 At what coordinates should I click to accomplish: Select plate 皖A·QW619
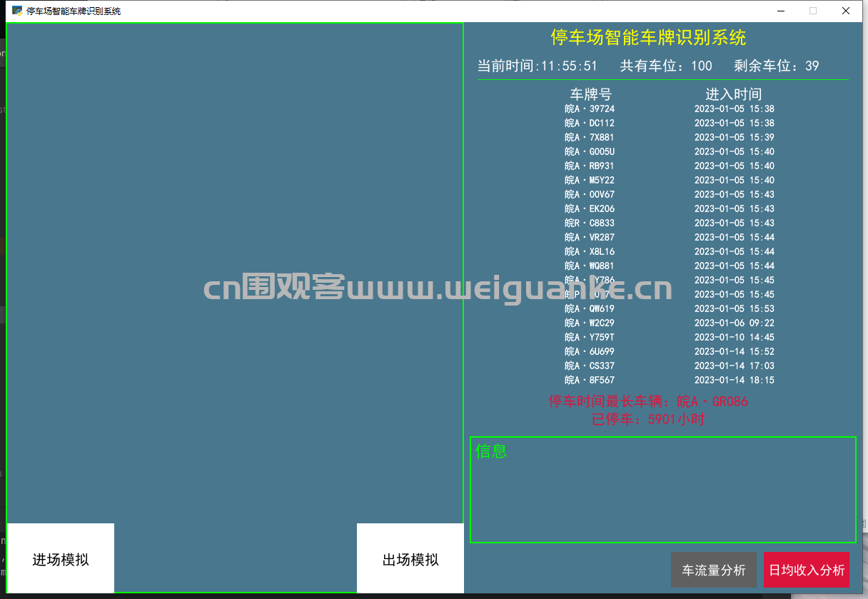tap(590, 309)
